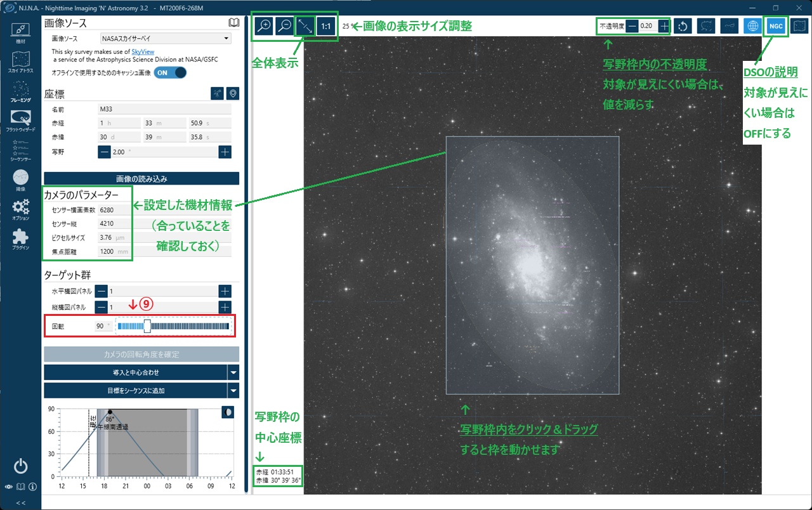Click the rotate arrow icon next to opacity

(x=683, y=26)
